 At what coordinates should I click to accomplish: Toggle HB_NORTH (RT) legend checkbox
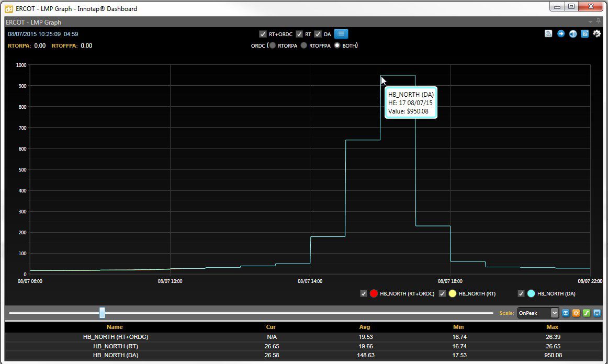[x=442, y=293]
